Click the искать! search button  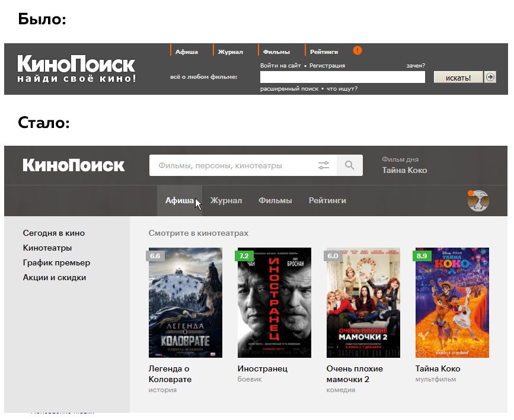458,78
